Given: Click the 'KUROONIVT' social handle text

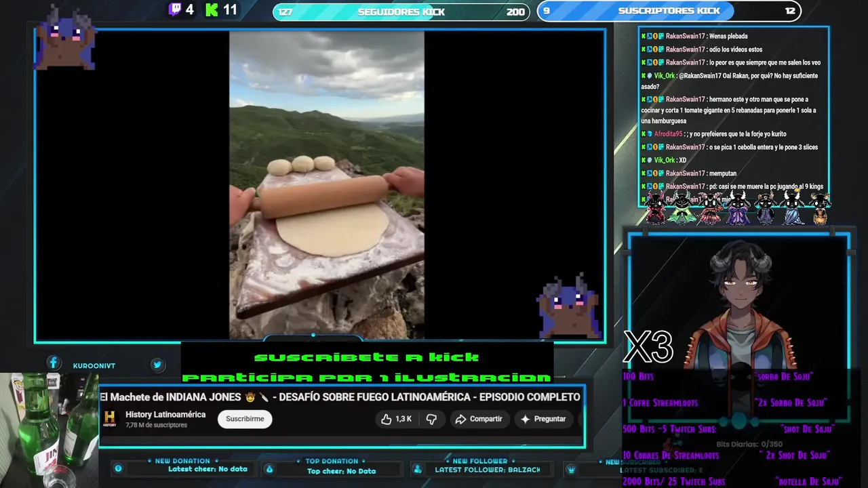Looking at the screenshot, I should 94,366.
